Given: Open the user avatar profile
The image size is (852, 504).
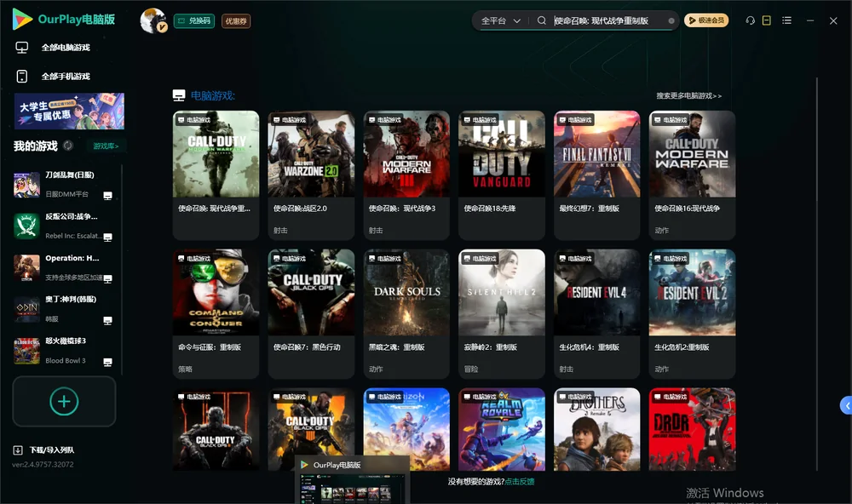Looking at the screenshot, I should tap(153, 20).
